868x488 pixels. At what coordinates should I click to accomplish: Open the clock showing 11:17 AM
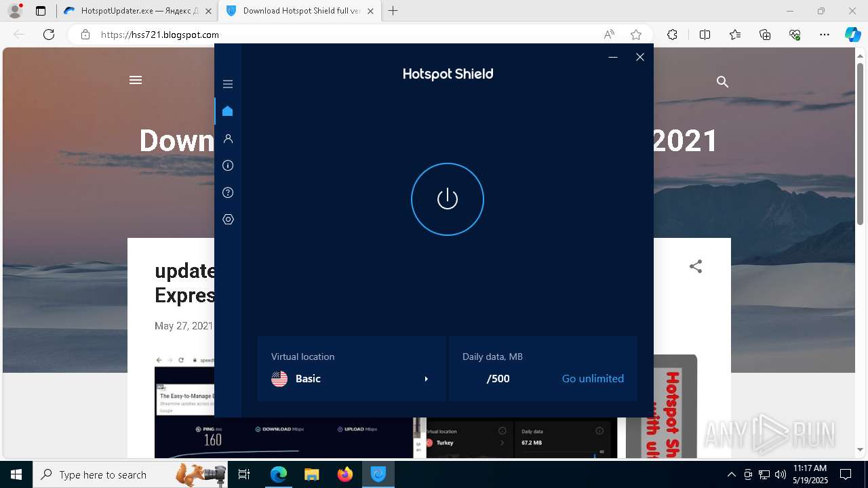(810, 474)
